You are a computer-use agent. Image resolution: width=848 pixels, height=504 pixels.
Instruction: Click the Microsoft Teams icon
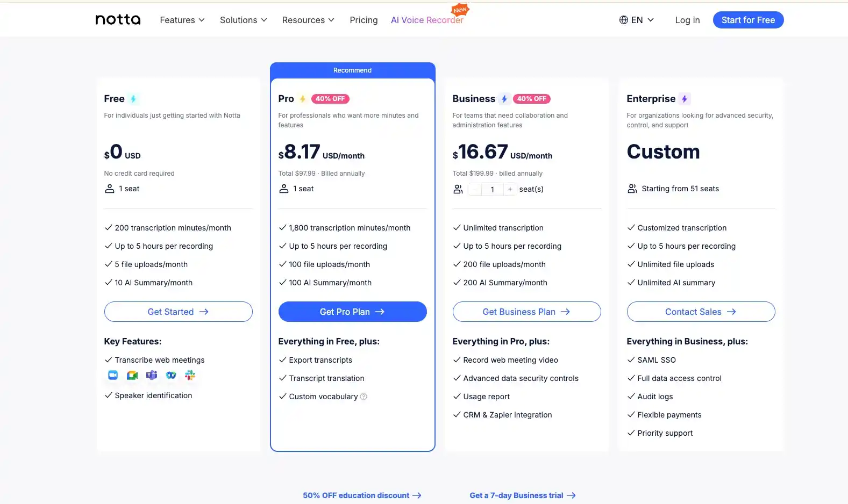pyautogui.click(x=152, y=375)
